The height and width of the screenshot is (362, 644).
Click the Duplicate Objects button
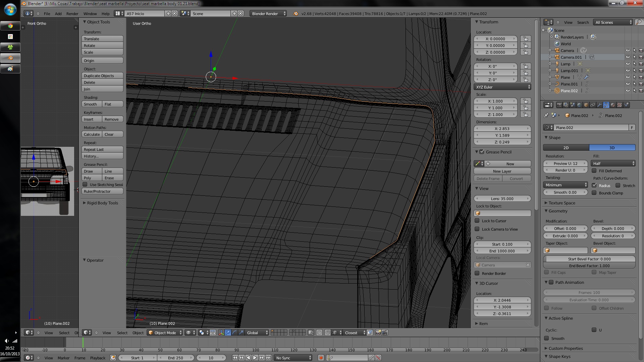point(102,76)
